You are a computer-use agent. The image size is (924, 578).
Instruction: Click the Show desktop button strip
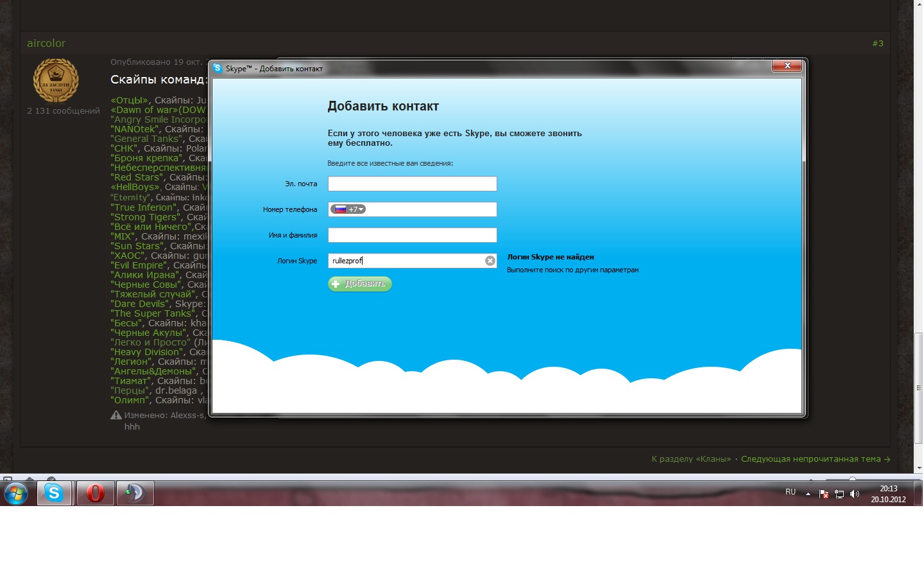[919, 493]
